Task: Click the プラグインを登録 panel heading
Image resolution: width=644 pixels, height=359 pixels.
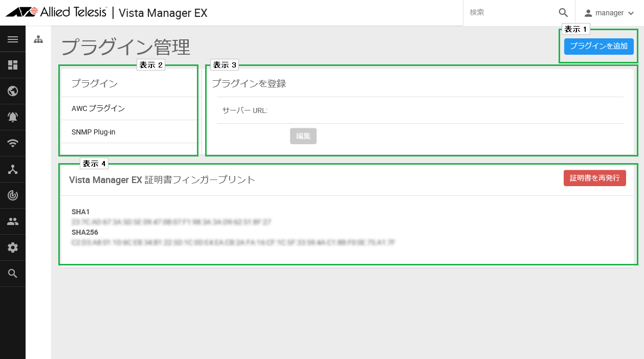Action: point(249,83)
